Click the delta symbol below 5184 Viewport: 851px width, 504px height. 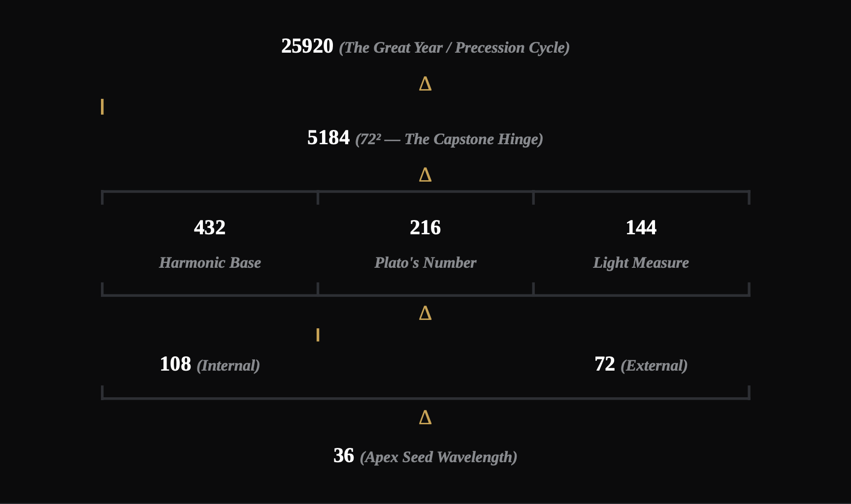[425, 175]
